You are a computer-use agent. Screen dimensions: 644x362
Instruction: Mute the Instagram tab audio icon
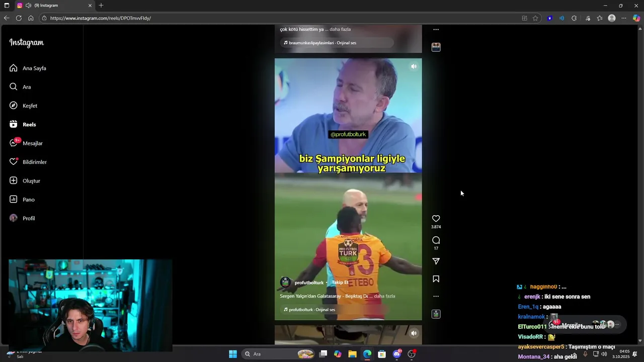[x=28, y=6]
